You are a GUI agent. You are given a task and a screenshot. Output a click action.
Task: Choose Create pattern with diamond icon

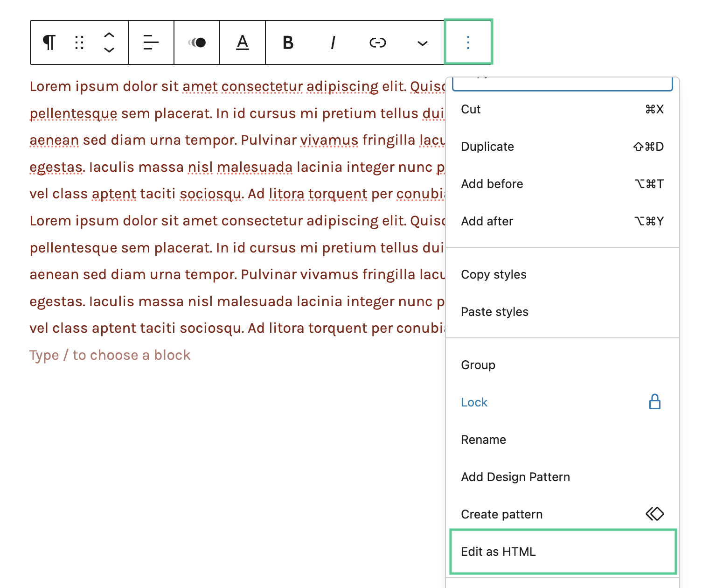point(563,514)
